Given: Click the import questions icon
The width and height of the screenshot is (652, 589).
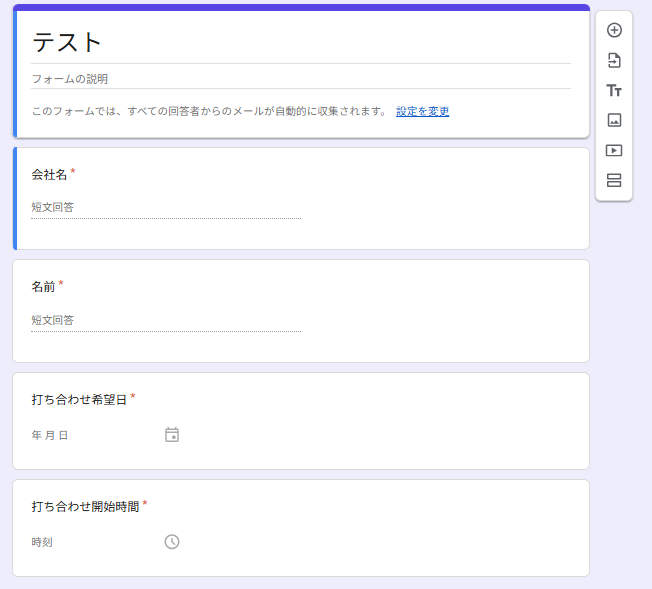Looking at the screenshot, I should coord(614,60).
